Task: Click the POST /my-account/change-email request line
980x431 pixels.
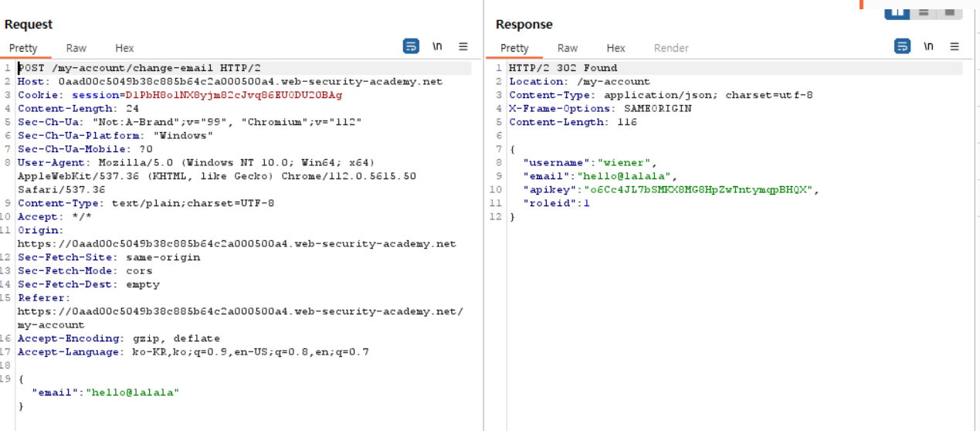Action: tap(138, 68)
